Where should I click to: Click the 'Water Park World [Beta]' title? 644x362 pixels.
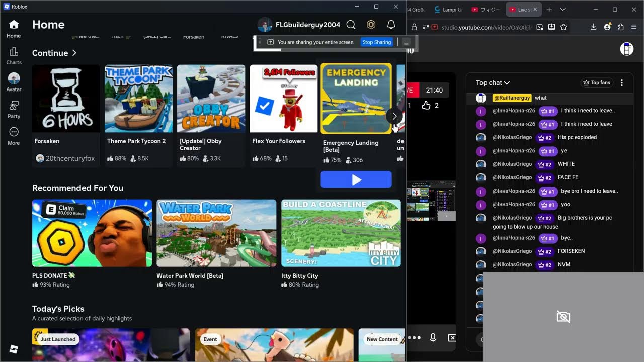[x=190, y=276]
